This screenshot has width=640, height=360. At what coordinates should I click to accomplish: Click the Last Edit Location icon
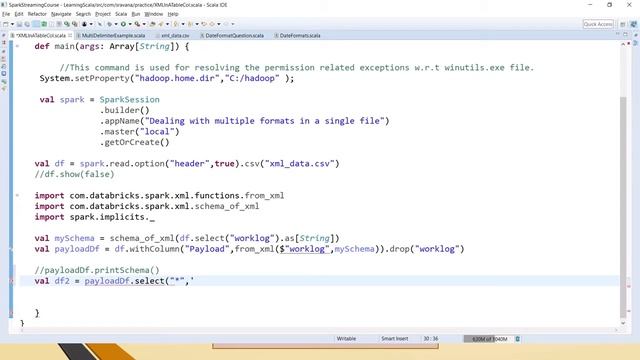pos(204,24)
